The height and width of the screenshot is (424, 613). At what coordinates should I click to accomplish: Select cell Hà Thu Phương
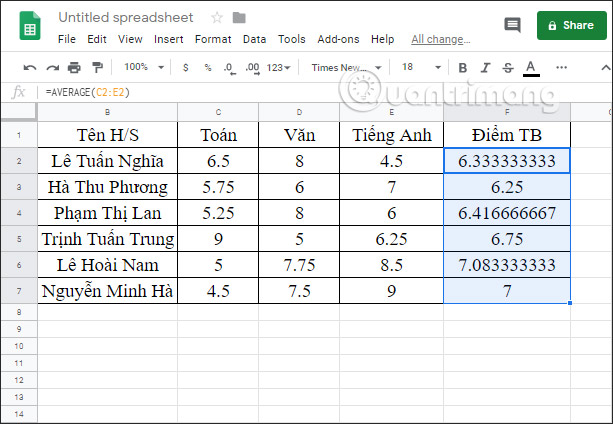pyautogui.click(x=108, y=187)
